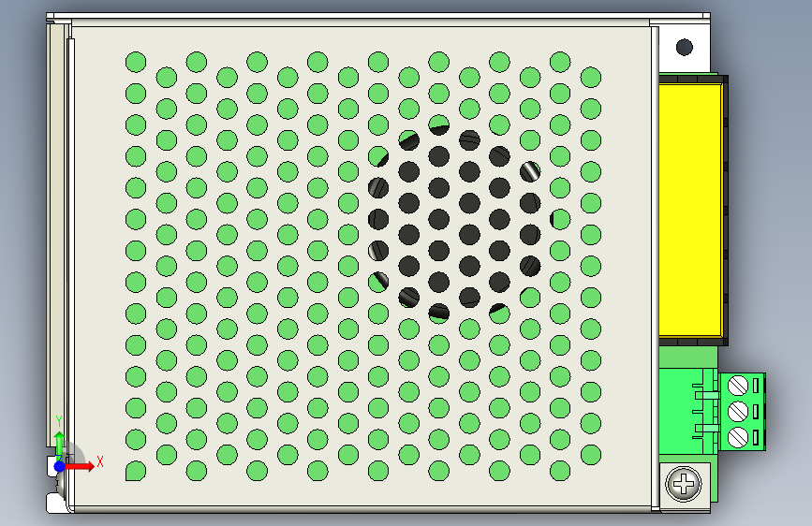Viewport: 812px width, 526px height.
Task: Pick the dark mounting hole in corner bracket
Action: click(x=685, y=47)
